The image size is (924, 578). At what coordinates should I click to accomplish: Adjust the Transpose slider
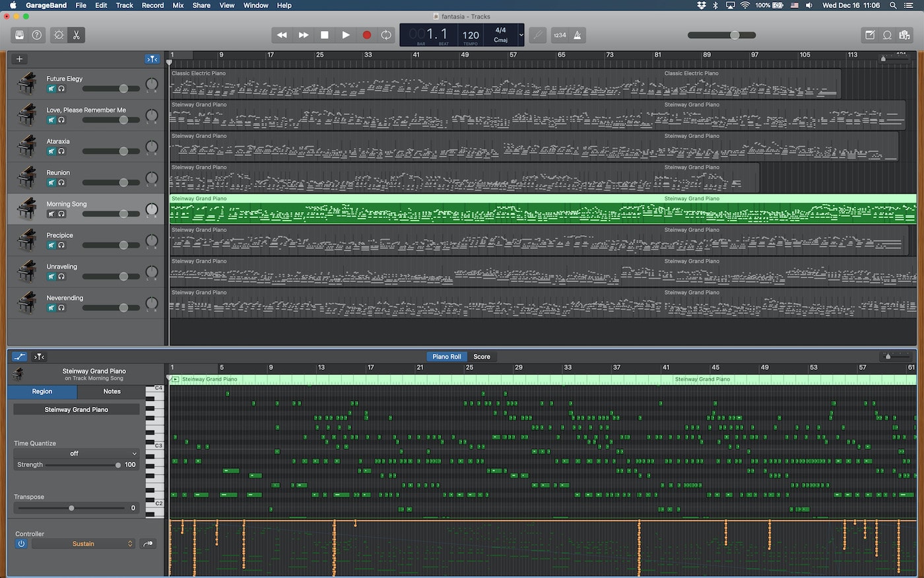71,508
